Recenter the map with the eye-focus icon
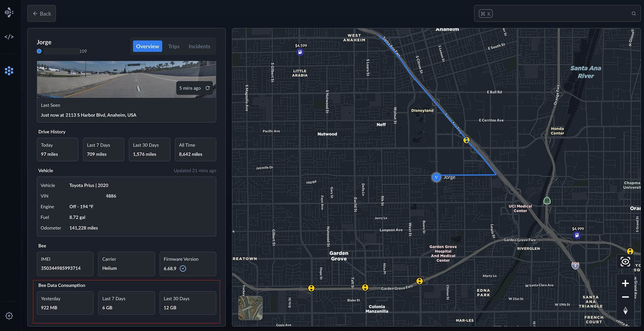This screenshot has width=644, height=331. click(x=625, y=261)
